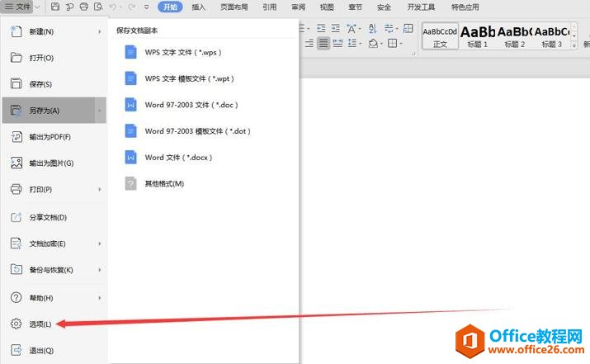Select 分享文档(D) in the file menu
590x364 pixels.
point(54,217)
